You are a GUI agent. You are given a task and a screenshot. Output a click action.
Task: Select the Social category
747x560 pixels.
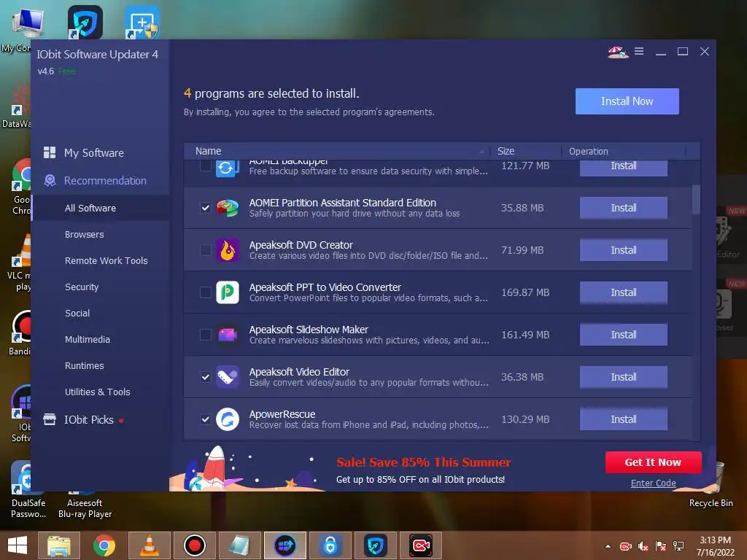point(77,313)
